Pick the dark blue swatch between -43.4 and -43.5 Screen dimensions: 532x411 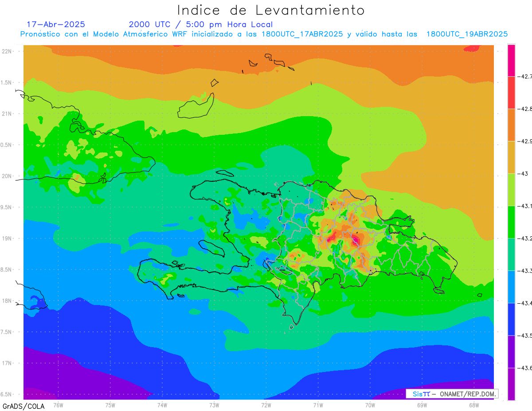(x=511, y=319)
